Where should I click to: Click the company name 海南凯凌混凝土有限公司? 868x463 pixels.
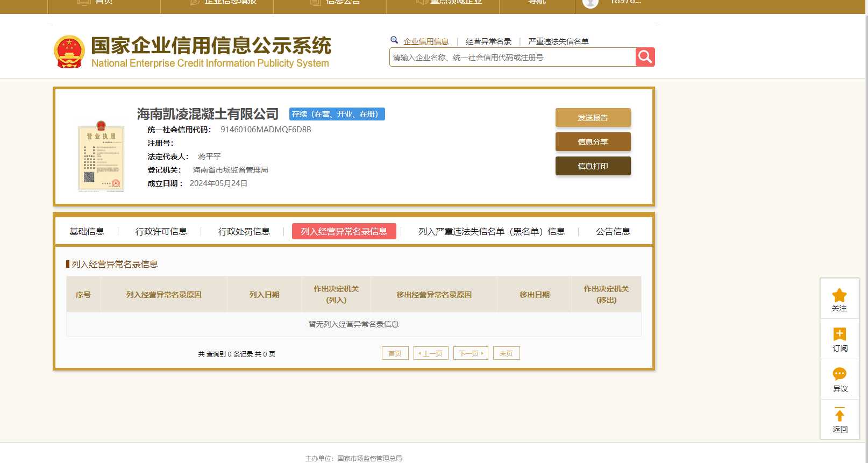[208, 114]
